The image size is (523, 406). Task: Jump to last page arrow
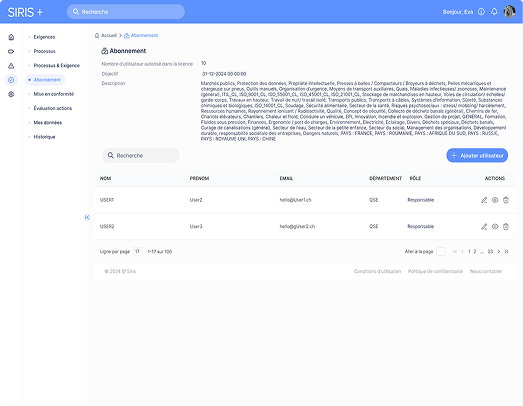tap(506, 252)
